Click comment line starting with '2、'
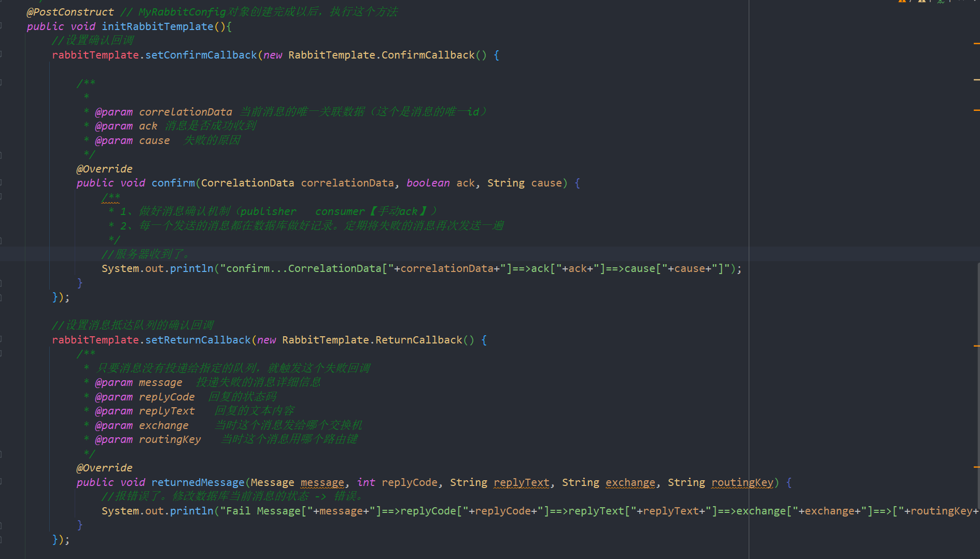 pos(306,226)
